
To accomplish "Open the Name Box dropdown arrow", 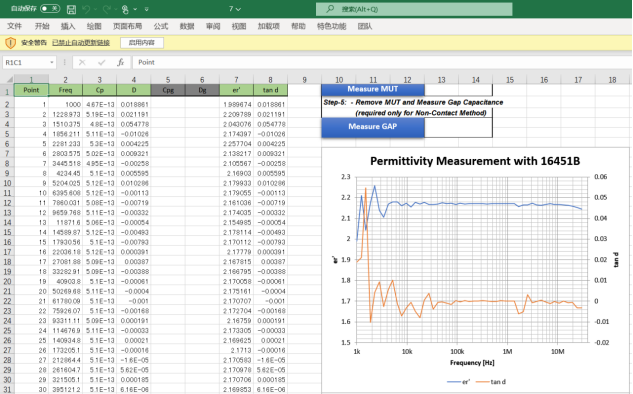I will pyautogui.click(x=52, y=63).
